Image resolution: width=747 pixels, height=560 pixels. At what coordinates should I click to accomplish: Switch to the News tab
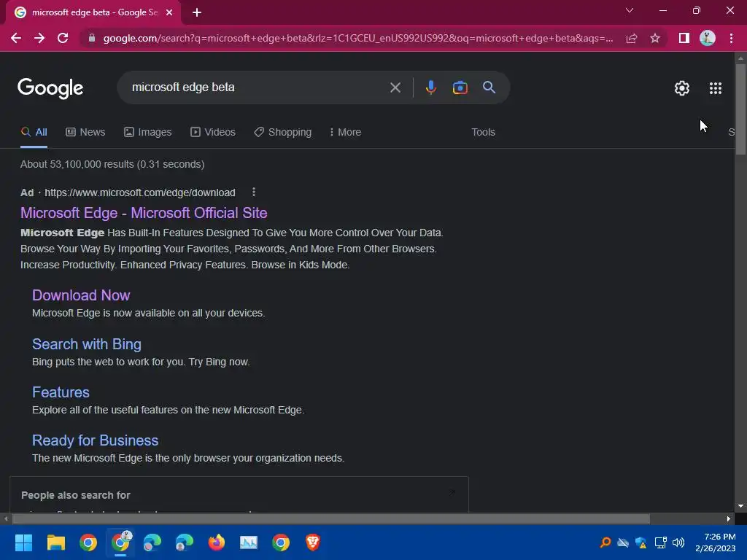85,132
